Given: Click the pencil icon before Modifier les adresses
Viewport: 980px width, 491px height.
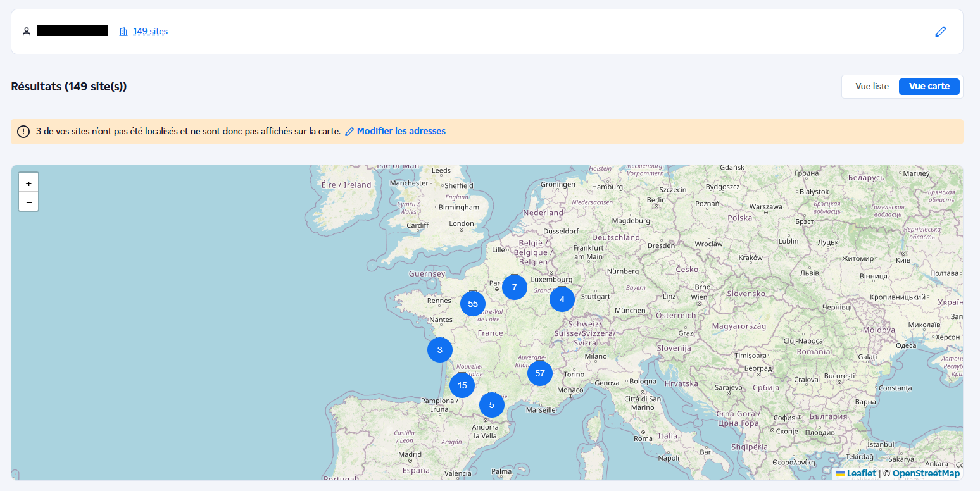Looking at the screenshot, I should (349, 132).
